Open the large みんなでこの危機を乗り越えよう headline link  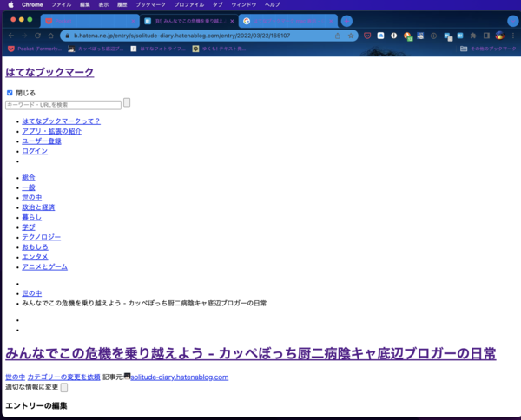(251, 353)
